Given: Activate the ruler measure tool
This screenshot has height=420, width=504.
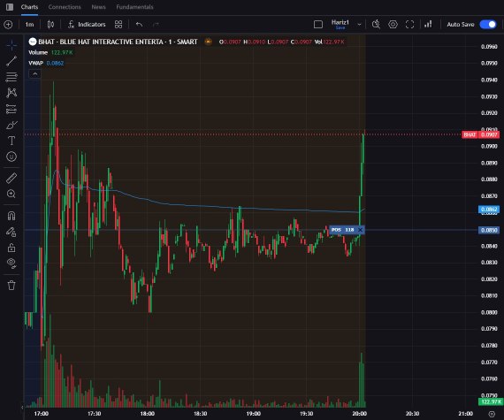Looking at the screenshot, I should click(11, 178).
